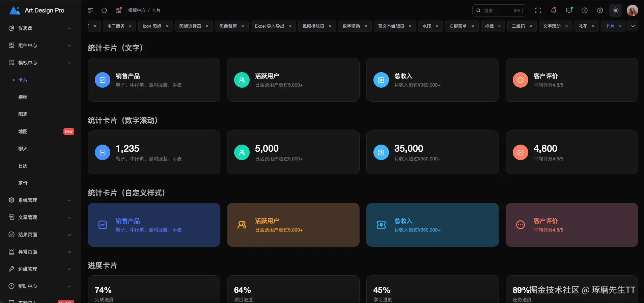The width and height of the screenshot is (644, 303).
Task: Click the teal custom 总收入 card
Action: point(432,225)
